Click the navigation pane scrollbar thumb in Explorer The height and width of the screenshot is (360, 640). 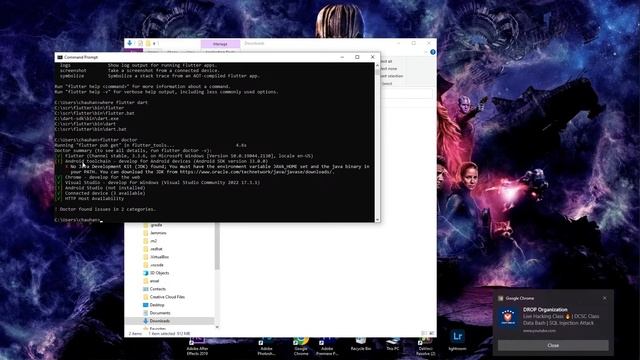217,246
